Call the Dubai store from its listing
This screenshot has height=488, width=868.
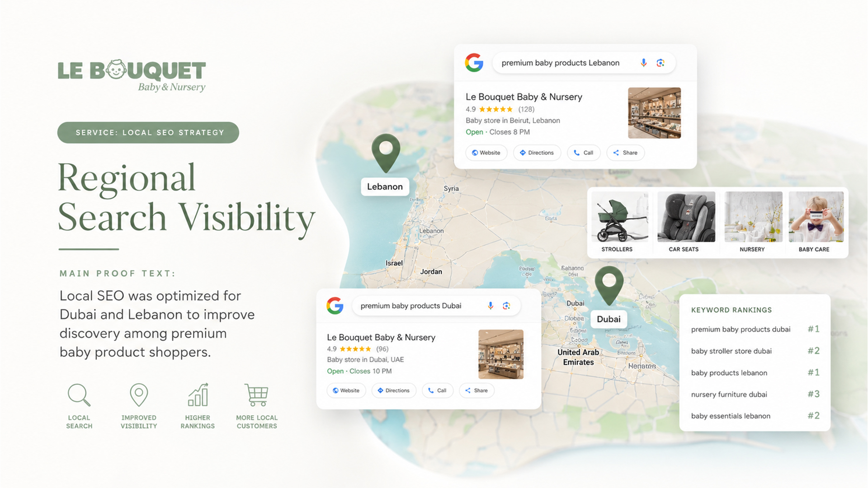click(x=438, y=390)
